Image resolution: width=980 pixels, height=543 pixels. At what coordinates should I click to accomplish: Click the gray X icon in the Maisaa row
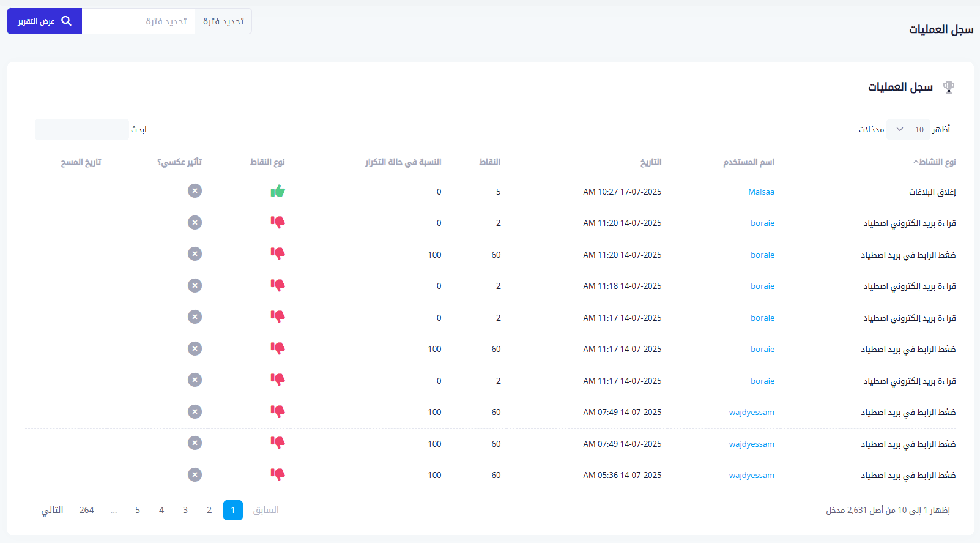(x=195, y=191)
